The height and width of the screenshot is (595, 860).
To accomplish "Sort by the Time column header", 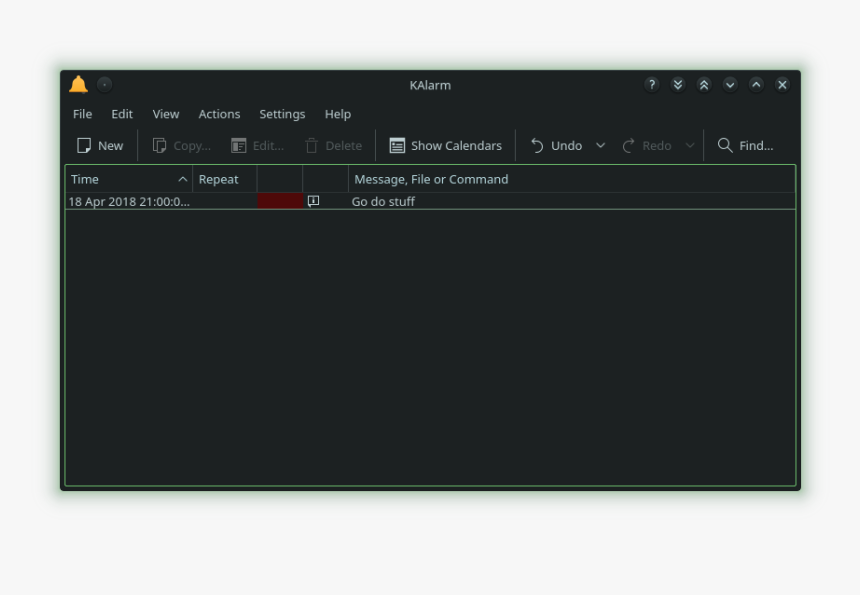I will (129, 179).
